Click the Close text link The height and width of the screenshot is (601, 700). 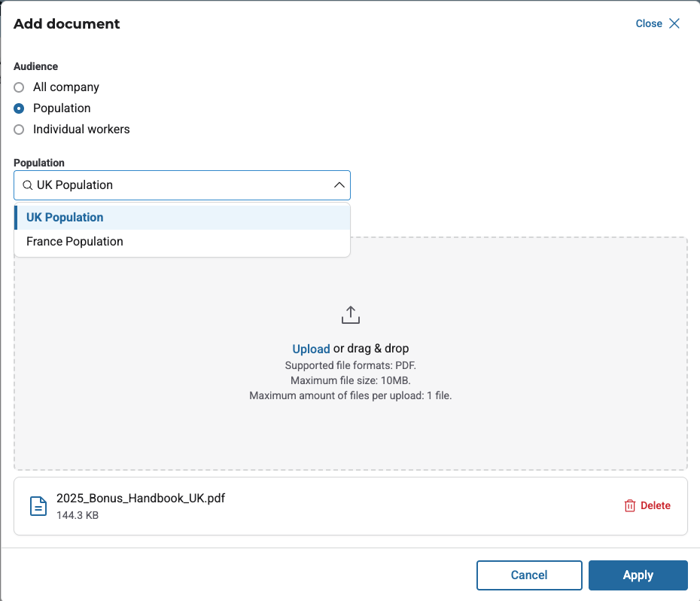pos(648,23)
